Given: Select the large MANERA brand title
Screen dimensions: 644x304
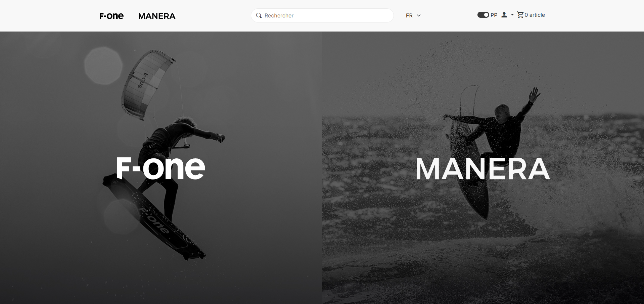Looking at the screenshot, I should (483, 169).
